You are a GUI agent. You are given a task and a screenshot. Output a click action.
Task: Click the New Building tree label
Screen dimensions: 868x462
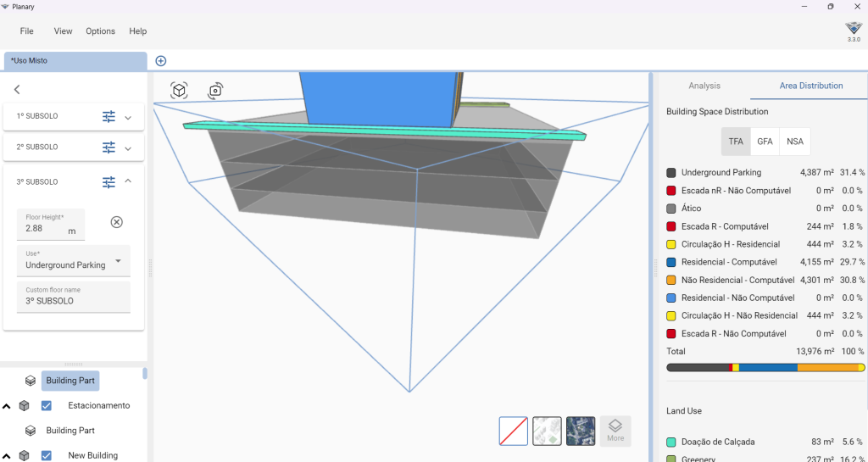pyautogui.click(x=93, y=455)
